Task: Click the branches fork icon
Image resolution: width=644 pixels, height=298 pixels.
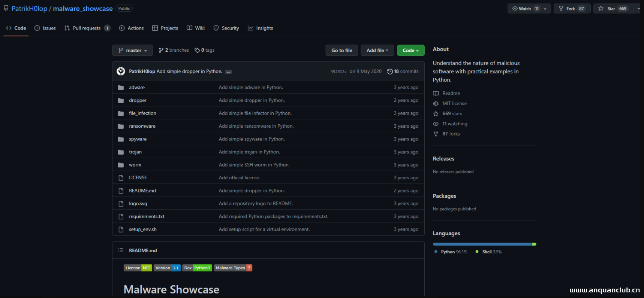Action: [x=161, y=50]
